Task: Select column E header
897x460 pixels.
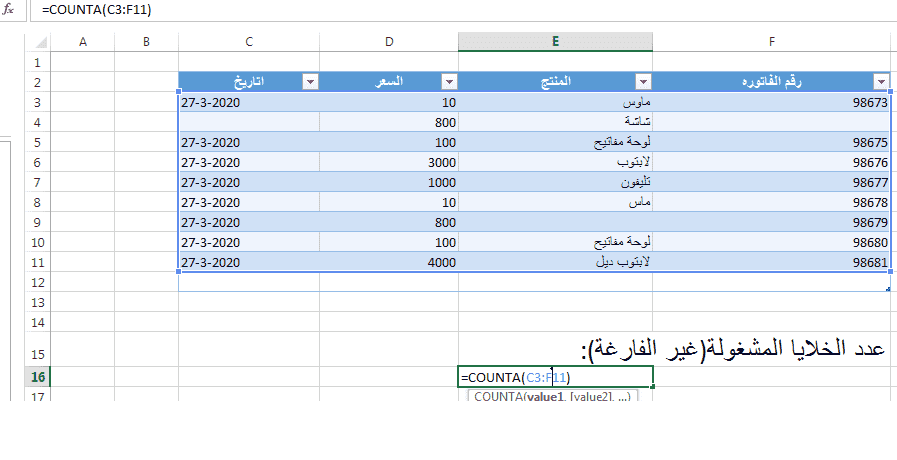Action: coord(555,42)
